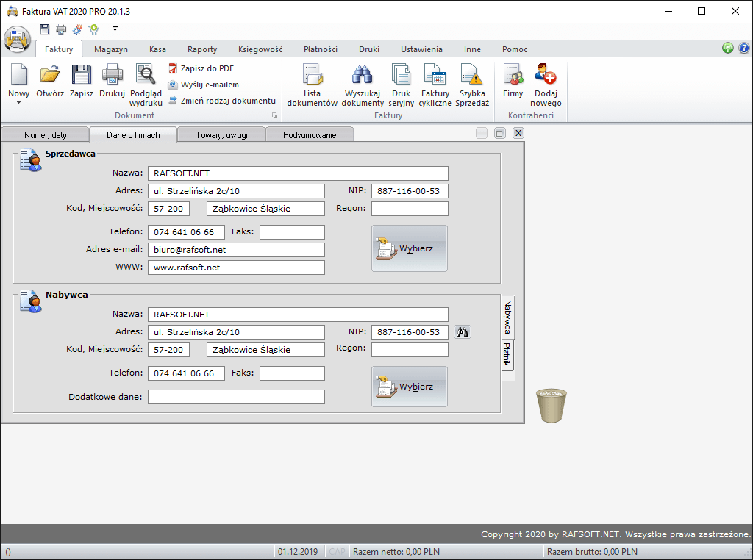Click the green update icon in ribbon corner
Viewport: 753px width, 560px height.
tap(727, 48)
